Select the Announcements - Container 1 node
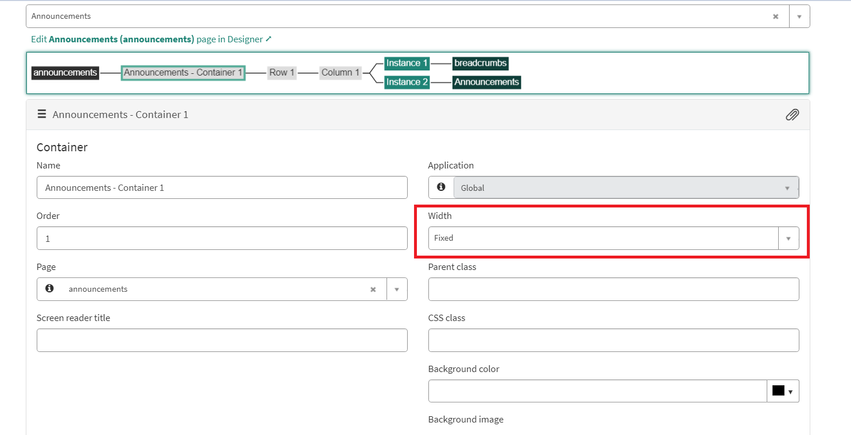 pos(183,73)
